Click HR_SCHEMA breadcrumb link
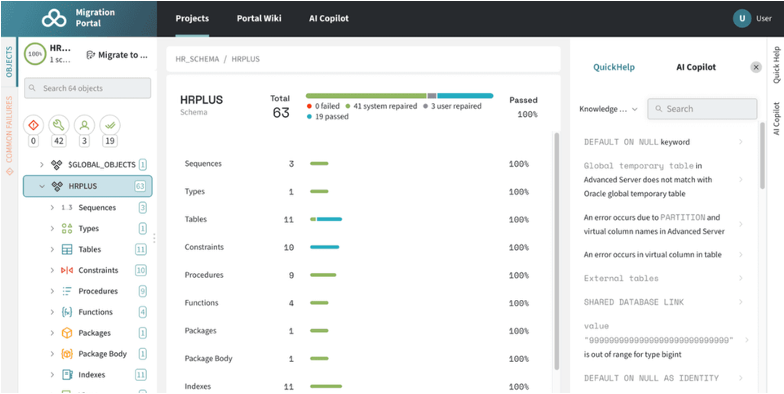Viewport: 784px width, 394px height. point(197,59)
